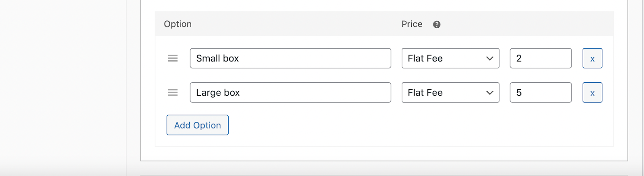Viewport: 644px width, 176px height.
Task: Delete the Large box option with x
Action: pyautogui.click(x=592, y=92)
